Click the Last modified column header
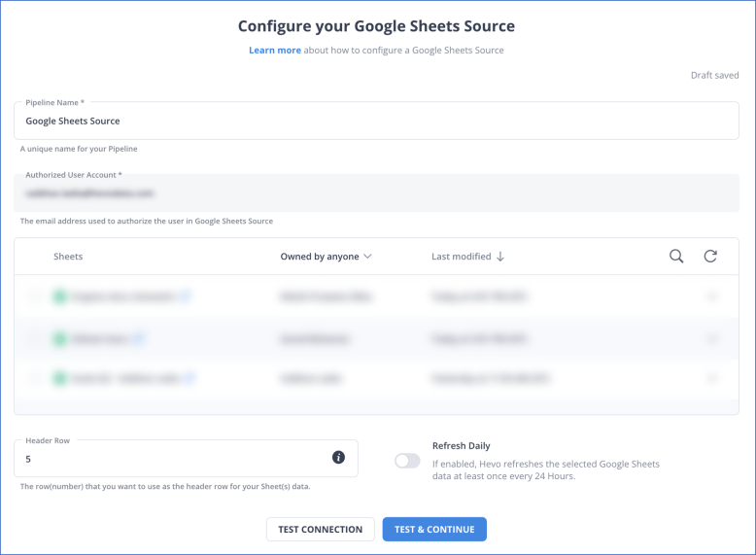This screenshot has height=555, width=756. tap(461, 257)
